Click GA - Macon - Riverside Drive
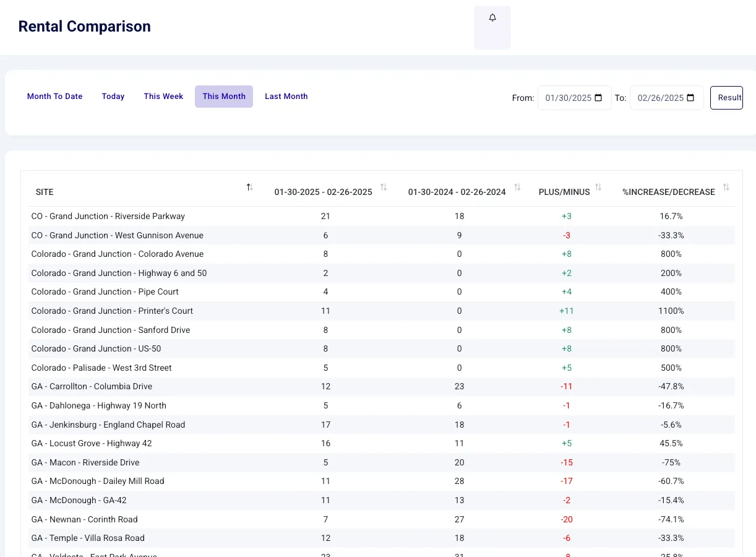Viewport: 756px width, 557px height. pos(85,462)
